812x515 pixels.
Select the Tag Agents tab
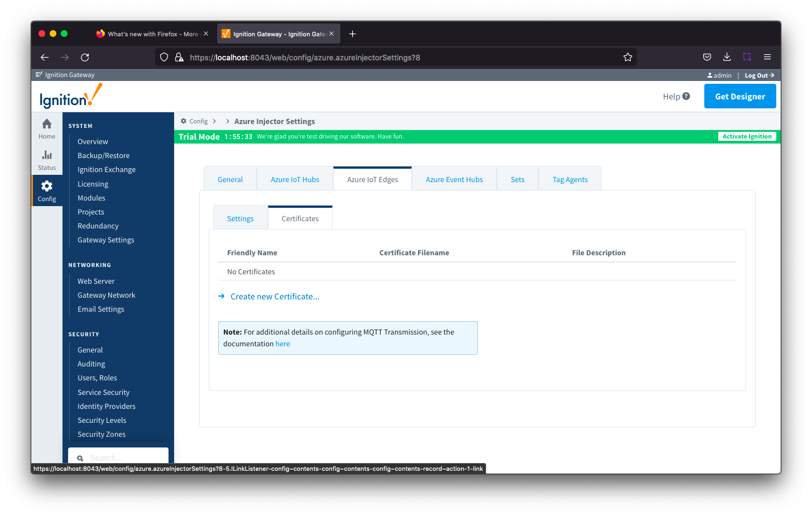(x=570, y=179)
